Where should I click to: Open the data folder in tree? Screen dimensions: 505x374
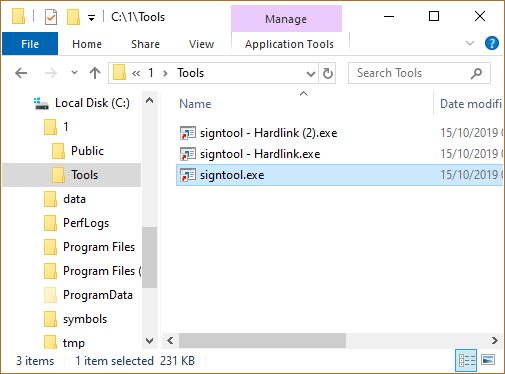[x=74, y=199]
